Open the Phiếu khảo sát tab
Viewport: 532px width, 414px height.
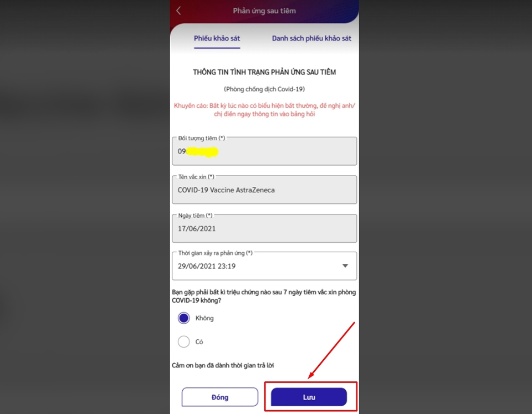(x=217, y=38)
